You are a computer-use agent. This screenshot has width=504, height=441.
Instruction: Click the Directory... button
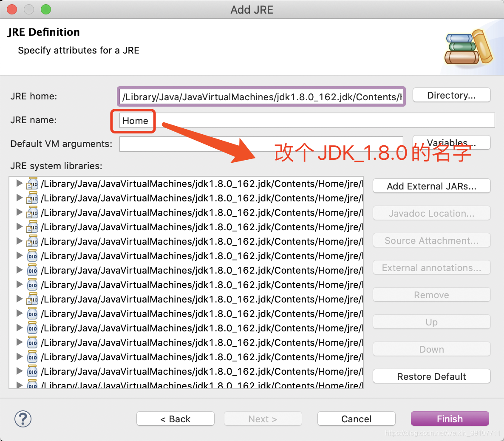451,95
